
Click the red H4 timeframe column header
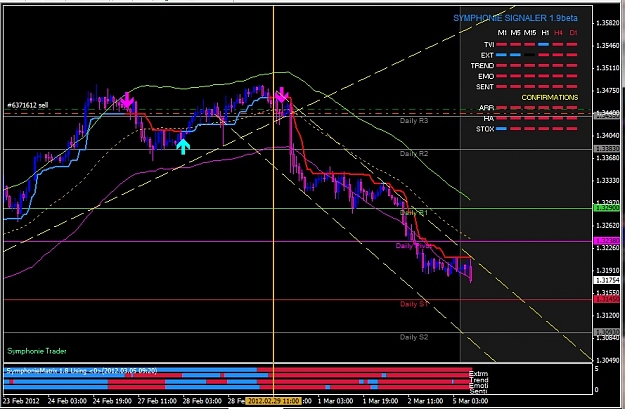[558, 33]
